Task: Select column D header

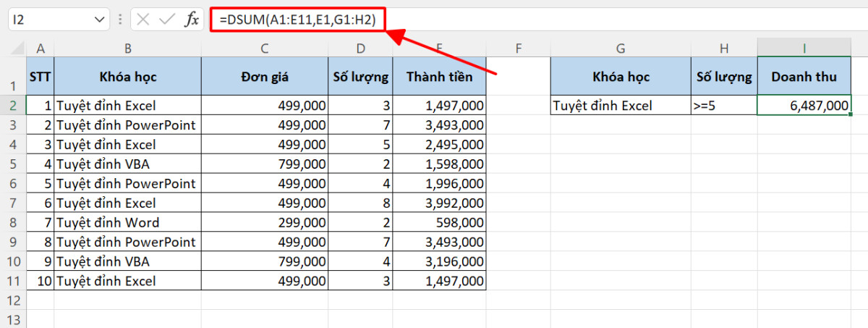Action: click(x=360, y=49)
